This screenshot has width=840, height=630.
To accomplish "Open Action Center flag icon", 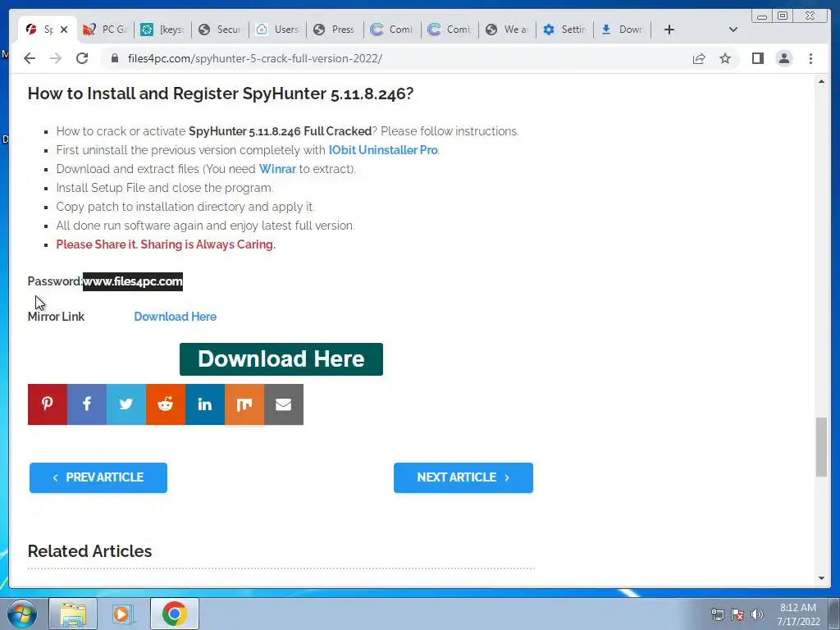I will 737,614.
